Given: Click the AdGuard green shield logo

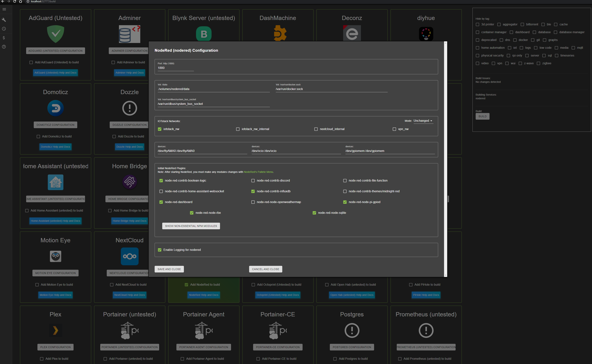Looking at the screenshot, I should [55, 34].
